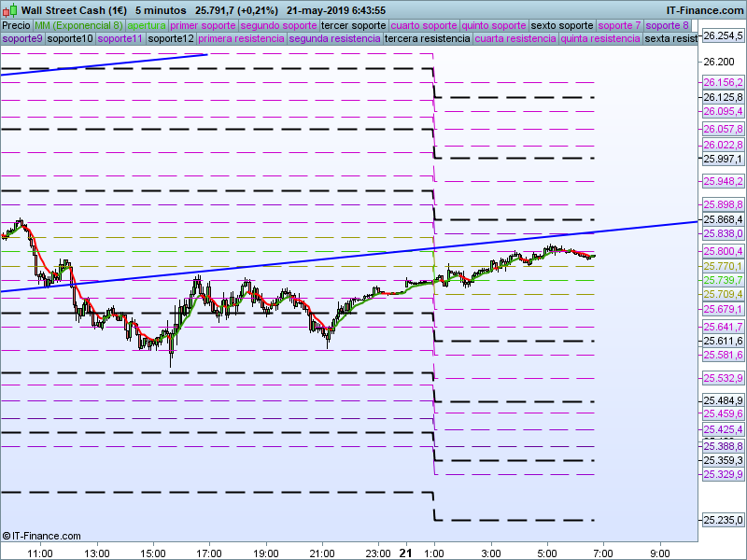Click the 25.679,1 price label
This screenshot has height=560, width=747.
(723, 310)
